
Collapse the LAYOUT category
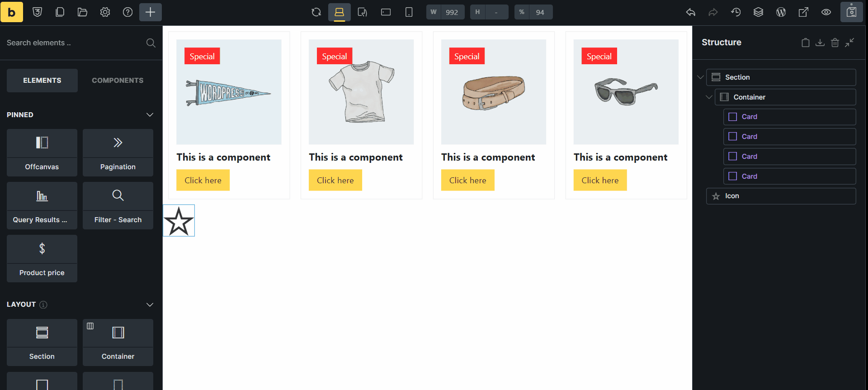(x=150, y=304)
